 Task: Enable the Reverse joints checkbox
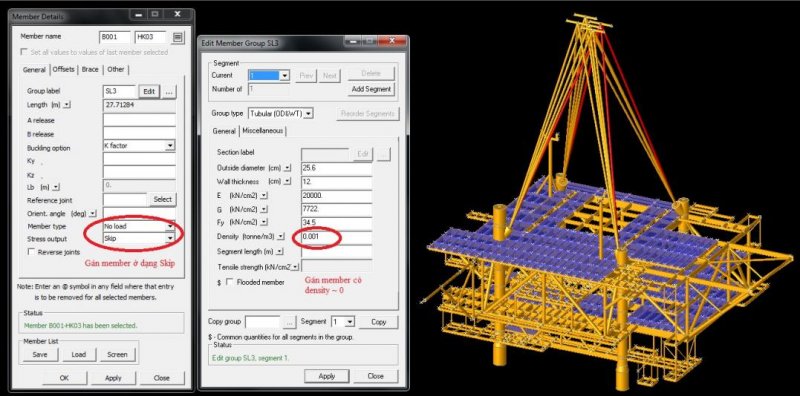(32, 252)
